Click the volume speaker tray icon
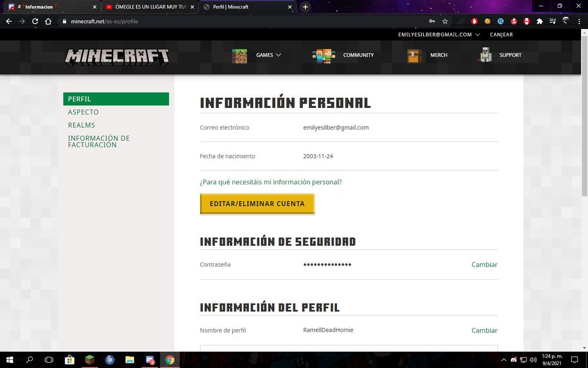The width and height of the screenshot is (588, 368). pyautogui.click(x=533, y=360)
